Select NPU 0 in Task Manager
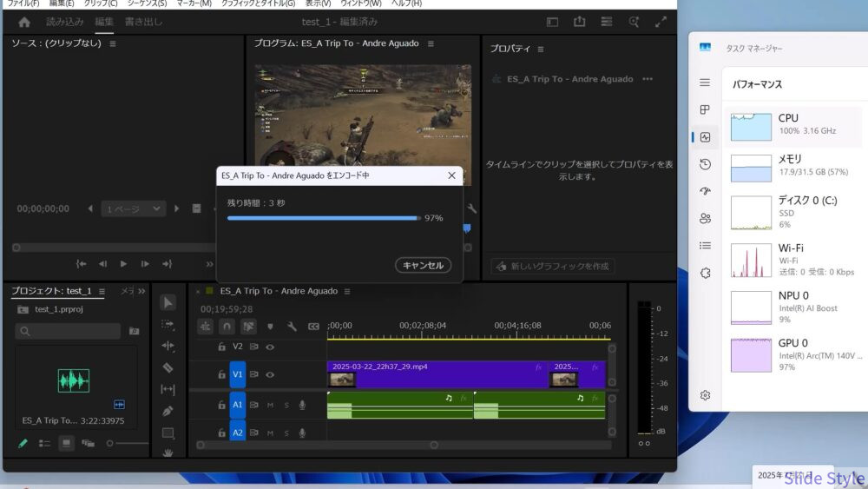Viewport: 868px width, 489px height. click(x=793, y=307)
